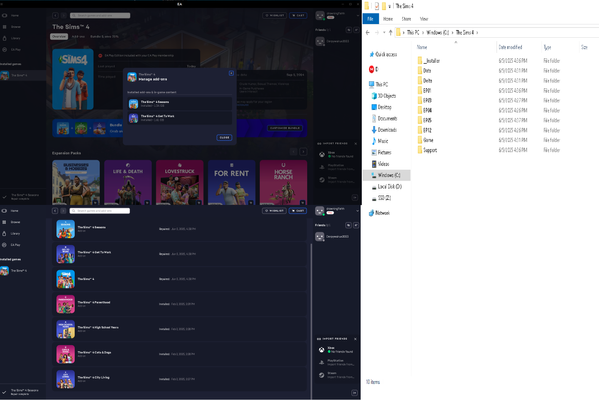This screenshot has height=400, width=599.
Task: Click The Sims 4 cover art on the game page
Action: coord(73,79)
